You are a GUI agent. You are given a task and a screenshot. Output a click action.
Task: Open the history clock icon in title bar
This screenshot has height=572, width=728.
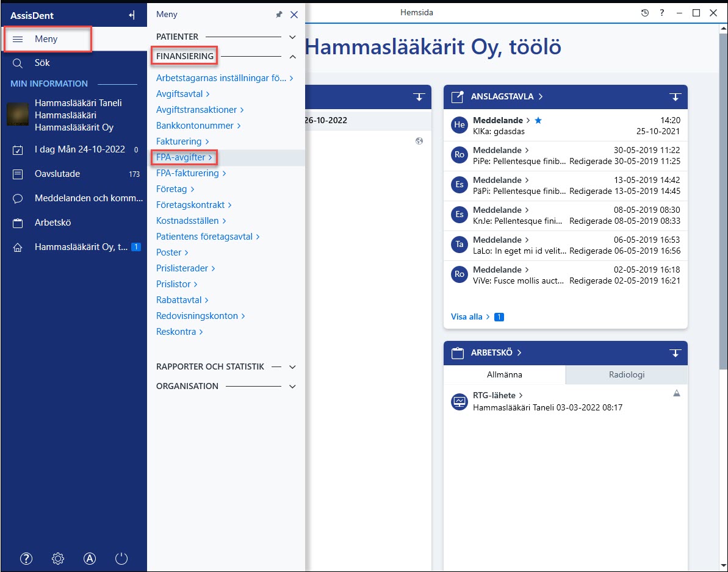pyautogui.click(x=645, y=13)
